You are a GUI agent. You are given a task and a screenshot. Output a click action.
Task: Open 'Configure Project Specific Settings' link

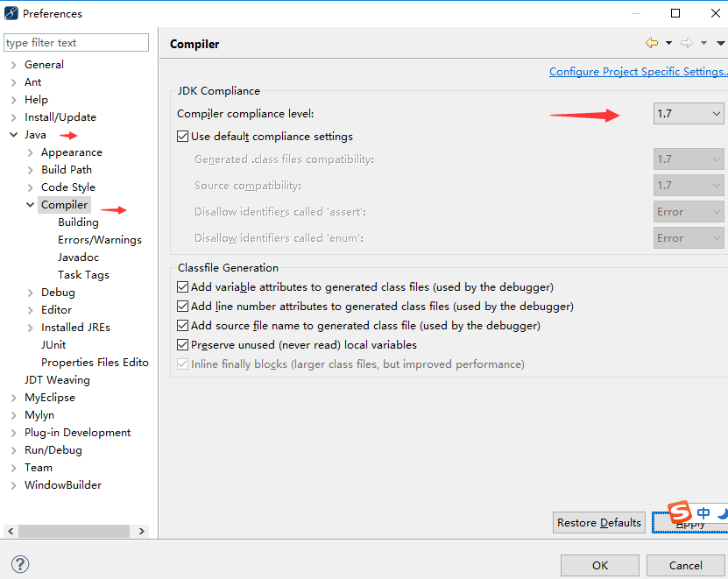coord(637,71)
